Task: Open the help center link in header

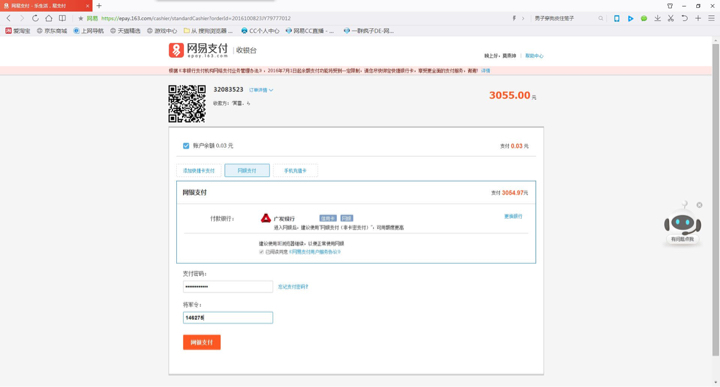Action: [534, 56]
